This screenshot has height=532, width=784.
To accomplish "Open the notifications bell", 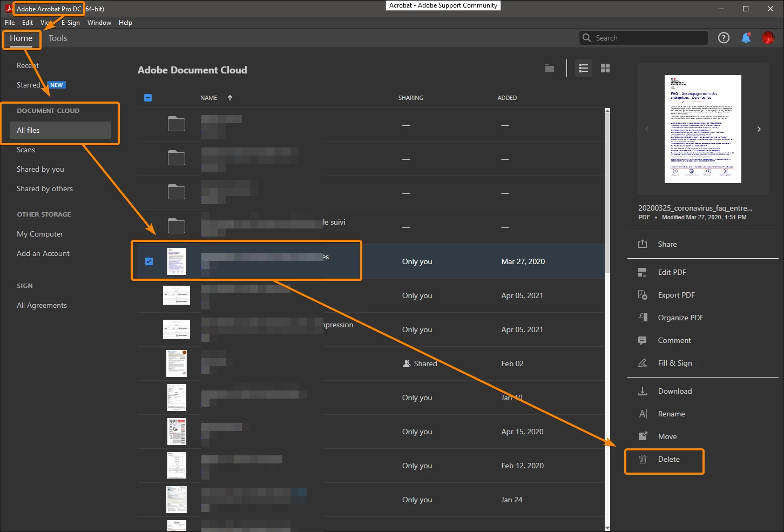I will tap(746, 38).
